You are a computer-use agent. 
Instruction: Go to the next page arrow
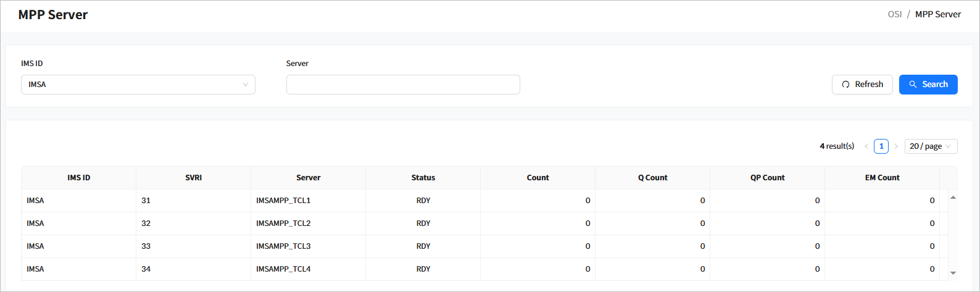[896, 146]
